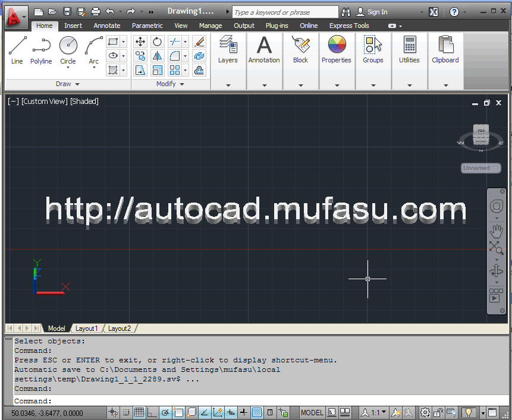This screenshot has width=512, height=420.
Task: Expand the Properties panel with its chevron
Action: pos(337,85)
